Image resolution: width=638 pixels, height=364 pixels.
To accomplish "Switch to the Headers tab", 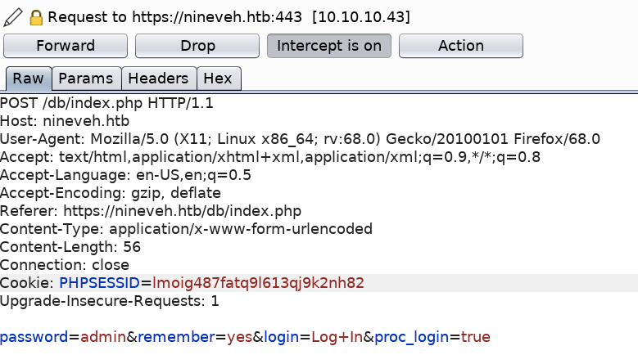I will tap(159, 79).
